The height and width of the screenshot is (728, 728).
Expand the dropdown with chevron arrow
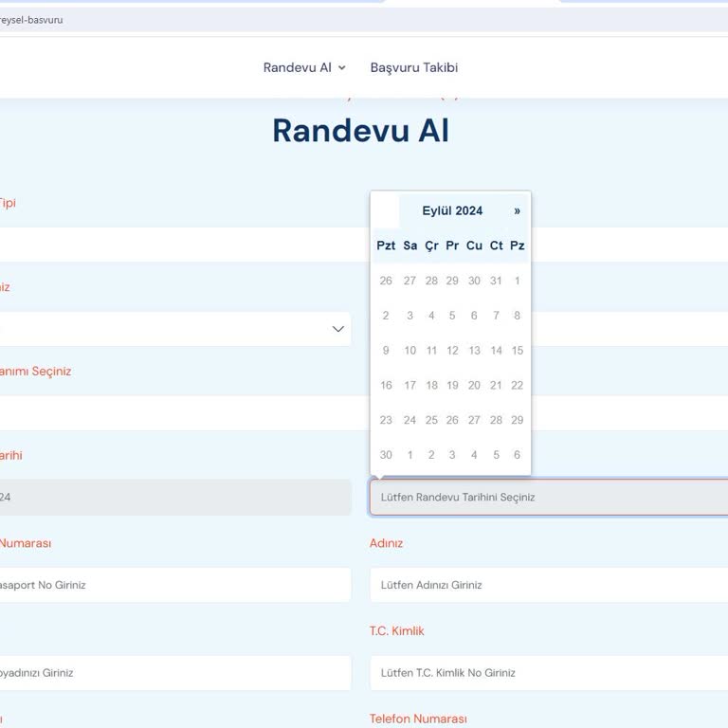[337, 329]
